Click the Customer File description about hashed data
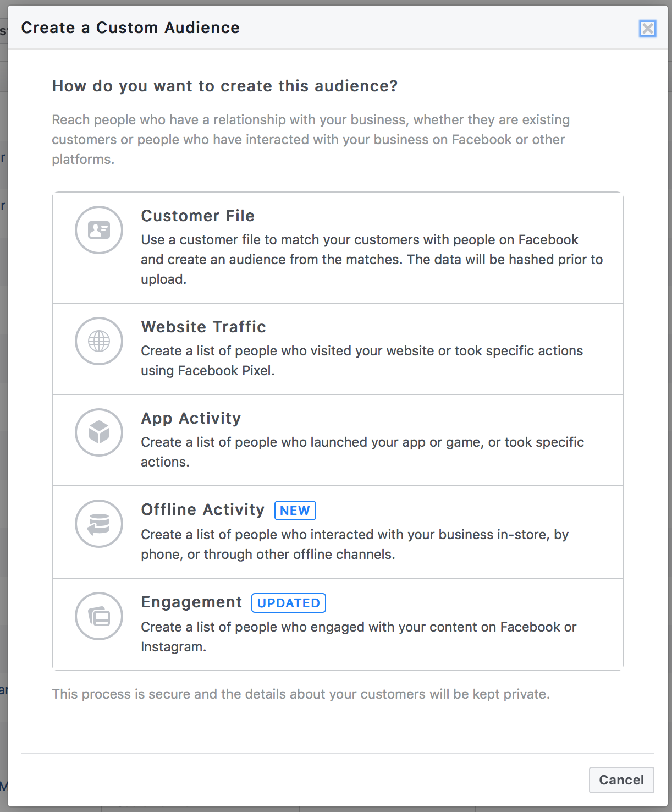Viewport: 672px width, 812px height. pos(372,259)
